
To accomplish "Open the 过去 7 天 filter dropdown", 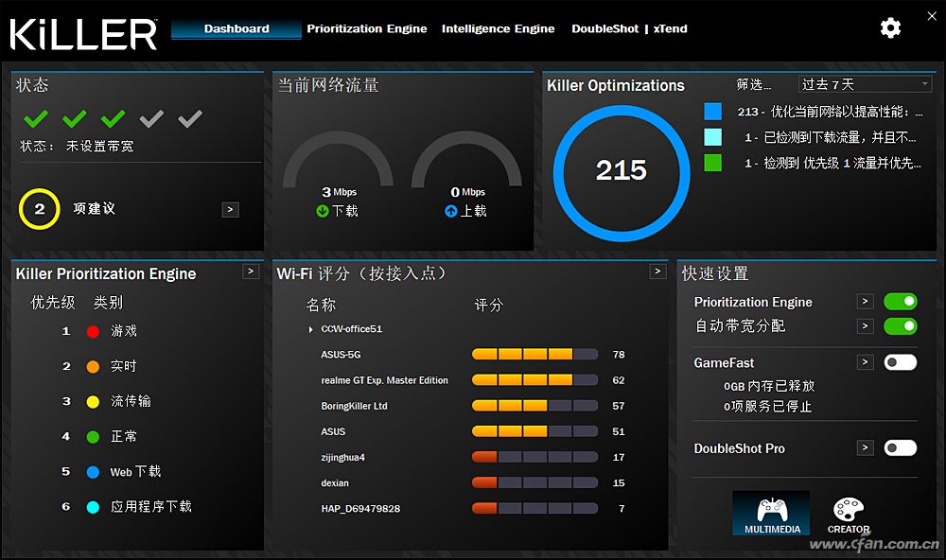I will click(x=866, y=84).
